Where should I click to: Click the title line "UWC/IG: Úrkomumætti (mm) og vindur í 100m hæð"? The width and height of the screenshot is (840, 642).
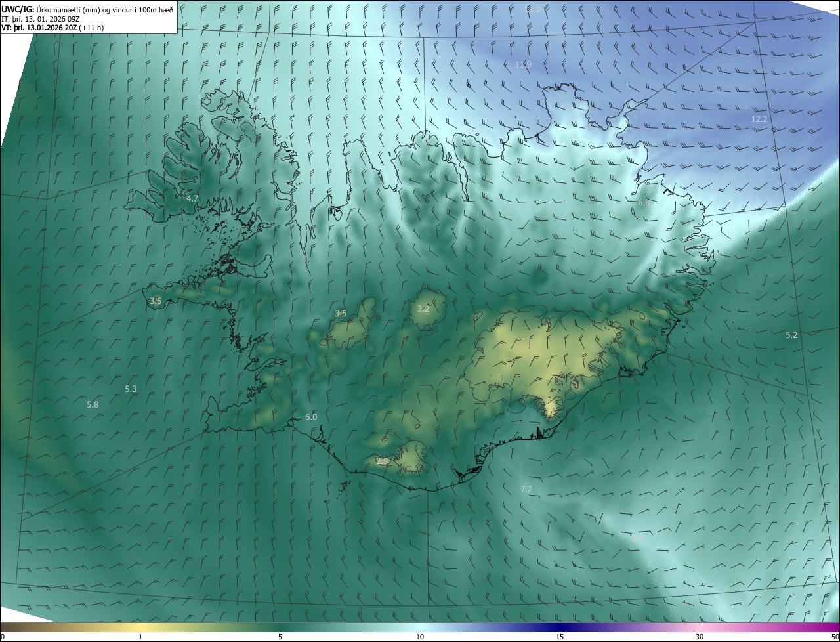[x=87, y=9]
